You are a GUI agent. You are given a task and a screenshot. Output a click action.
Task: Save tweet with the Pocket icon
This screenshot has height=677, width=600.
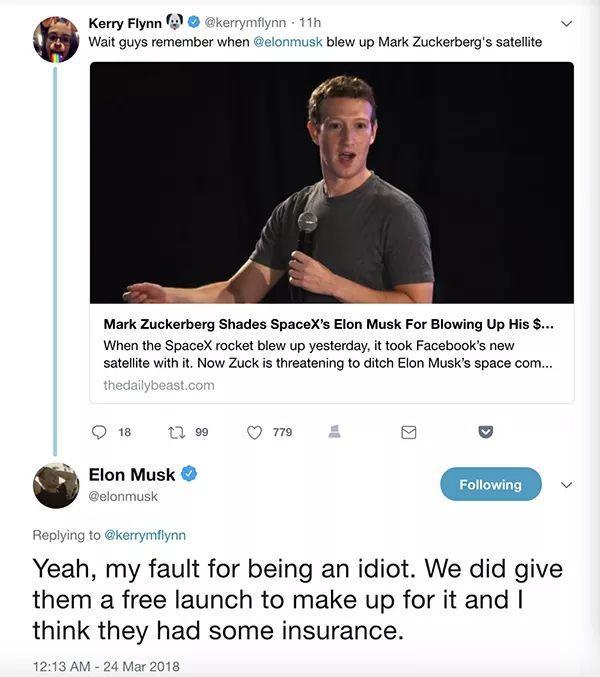(486, 432)
